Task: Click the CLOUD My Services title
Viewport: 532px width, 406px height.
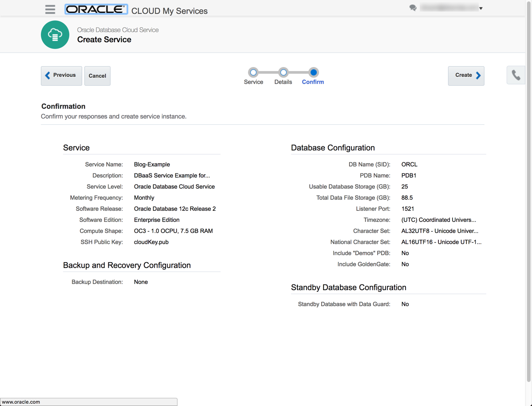Action: point(169,11)
